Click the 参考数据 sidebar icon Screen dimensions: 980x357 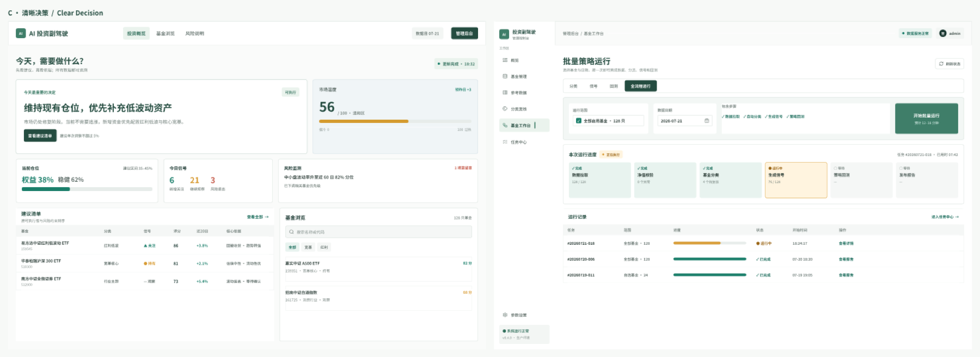point(505,93)
